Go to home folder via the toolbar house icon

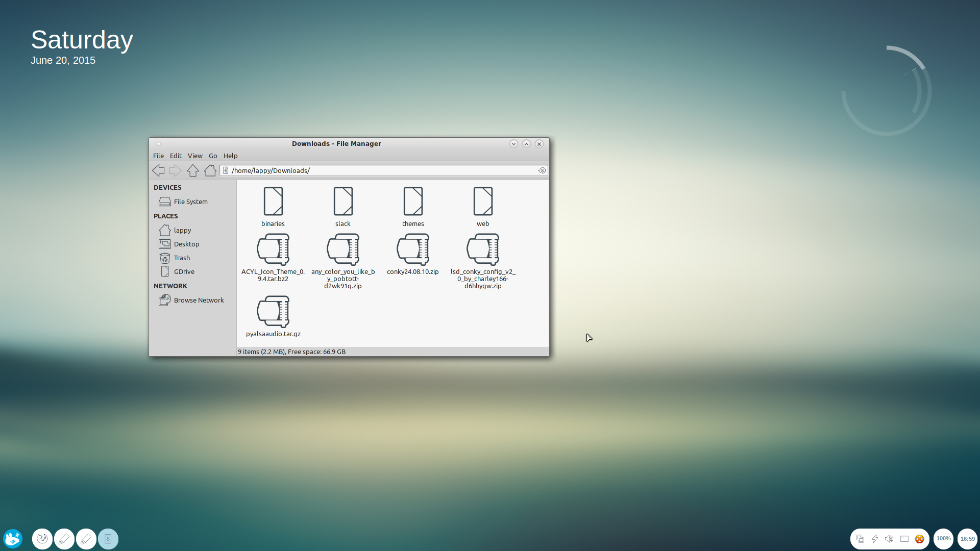[x=210, y=170]
